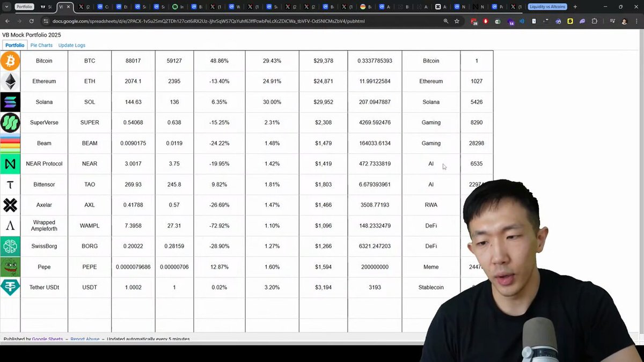
Task: Select the 6321.247203 quantity cell
Action: (375, 246)
